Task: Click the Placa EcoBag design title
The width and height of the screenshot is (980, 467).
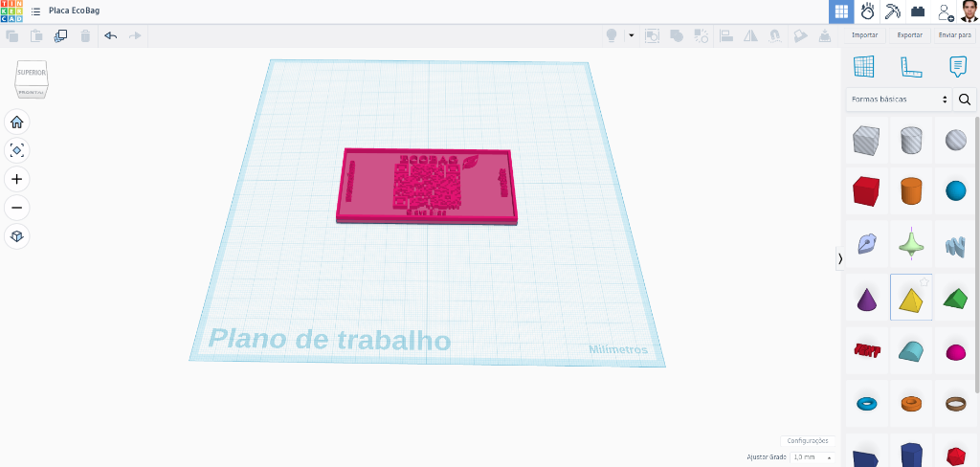Action: point(74,11)
